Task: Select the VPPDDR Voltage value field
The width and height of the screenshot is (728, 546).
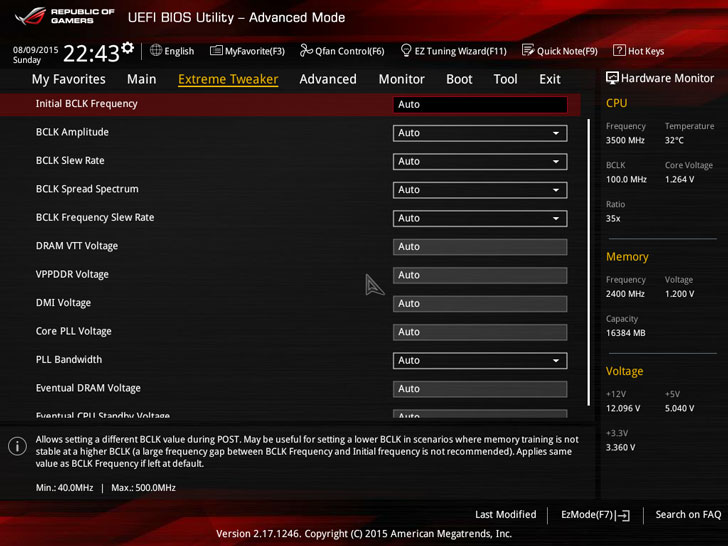Action: [480, 275]
